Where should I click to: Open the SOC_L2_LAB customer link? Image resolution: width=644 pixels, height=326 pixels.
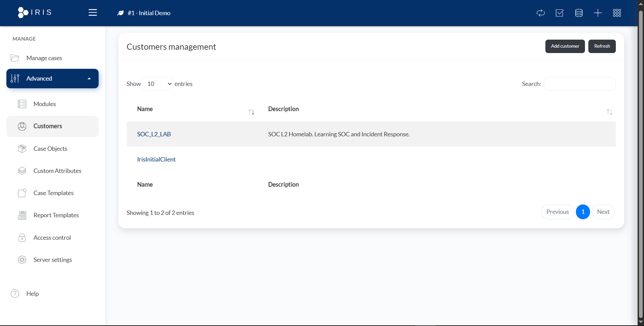[154, 134]
